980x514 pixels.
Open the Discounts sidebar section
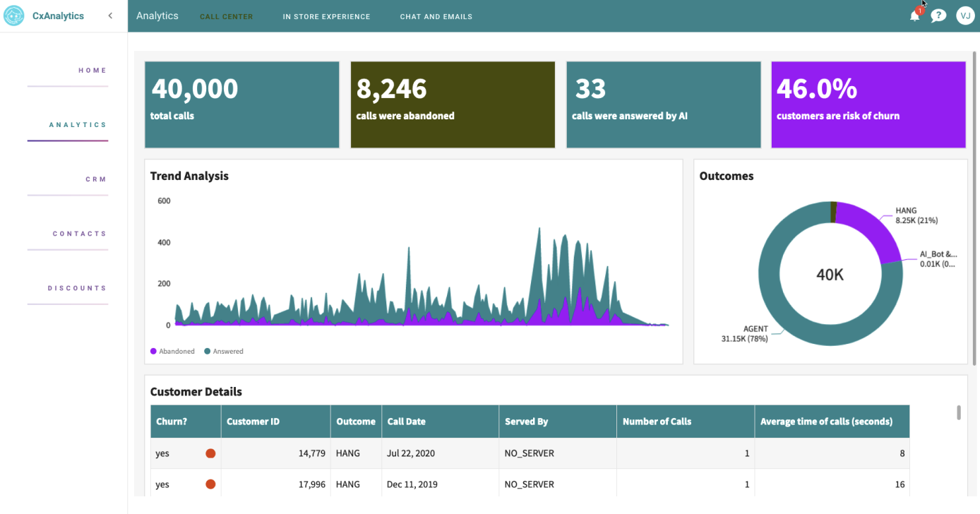[77, 288]
